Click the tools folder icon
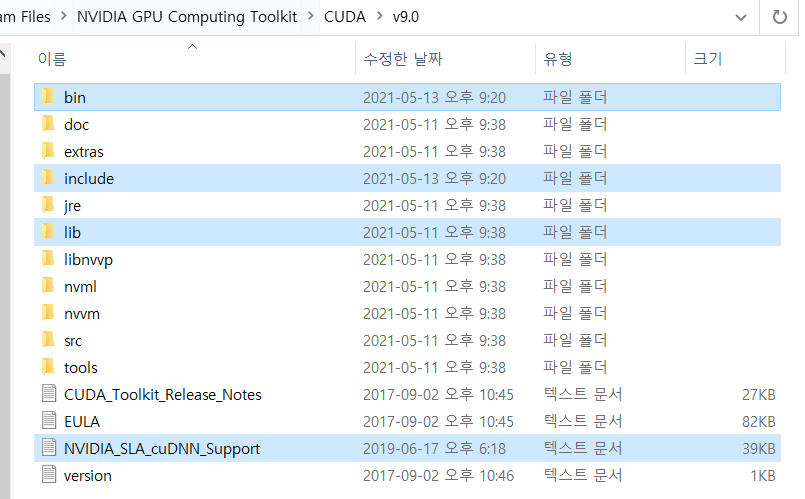805x499 pixels. [x=48, y=367]
